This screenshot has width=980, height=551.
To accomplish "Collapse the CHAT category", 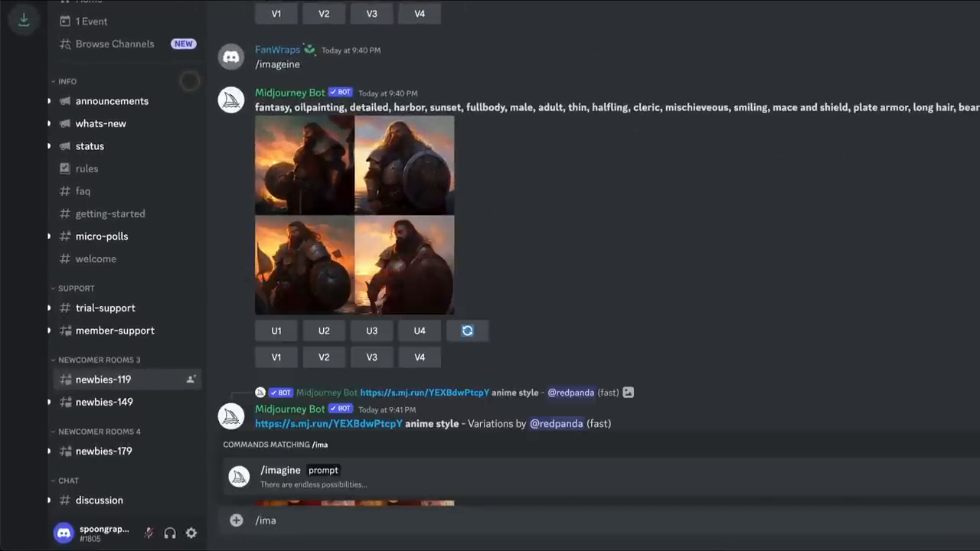I will [68, 481].
